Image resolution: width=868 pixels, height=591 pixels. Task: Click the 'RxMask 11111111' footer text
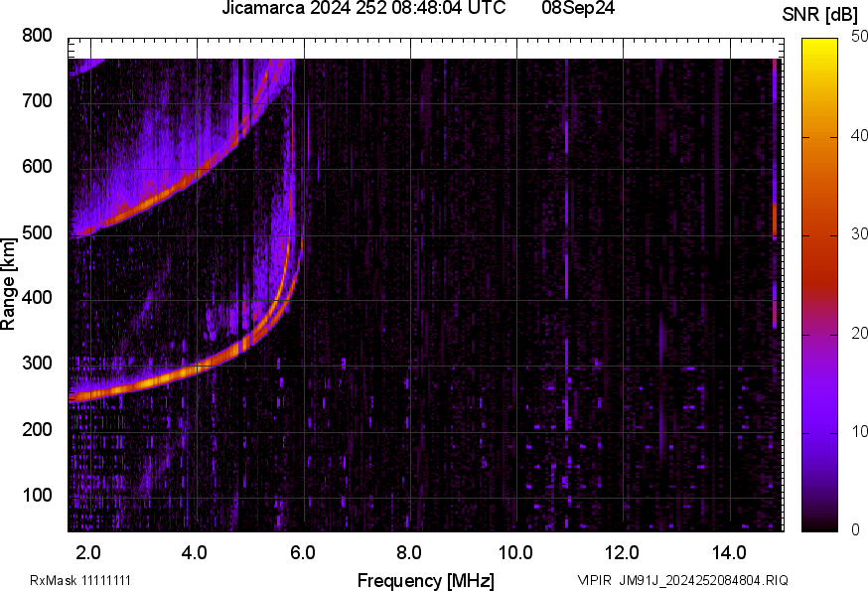[x=80, y=580]
